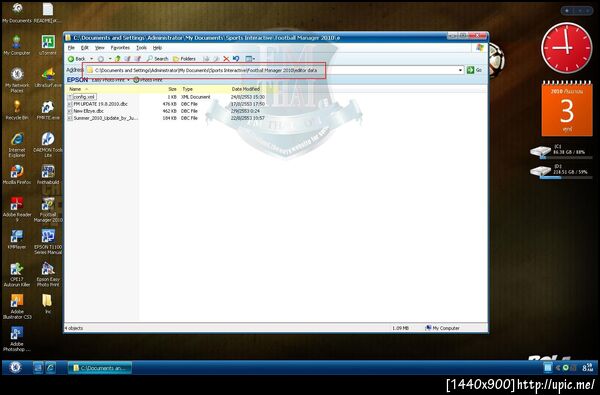Launch the Football Manager 2010 desktop shortcut
This screenshot has height=395, width=600.
[x=48, y=209]
